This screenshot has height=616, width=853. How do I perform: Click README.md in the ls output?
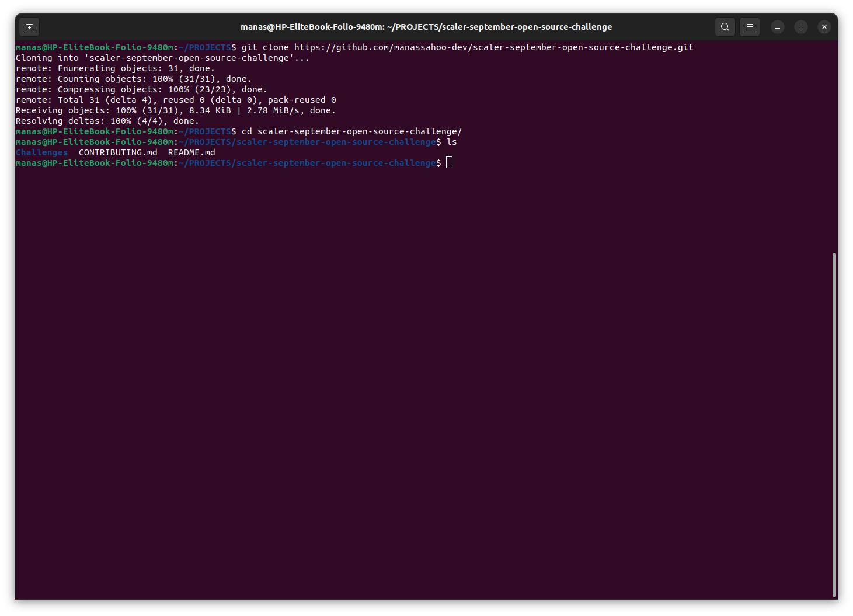[x=191, y=152]
